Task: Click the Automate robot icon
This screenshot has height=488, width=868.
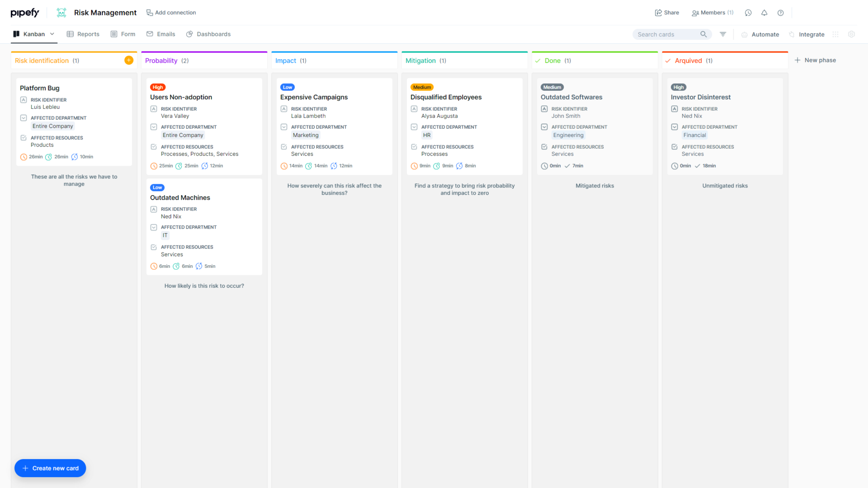Action: (x=744, y=34)
